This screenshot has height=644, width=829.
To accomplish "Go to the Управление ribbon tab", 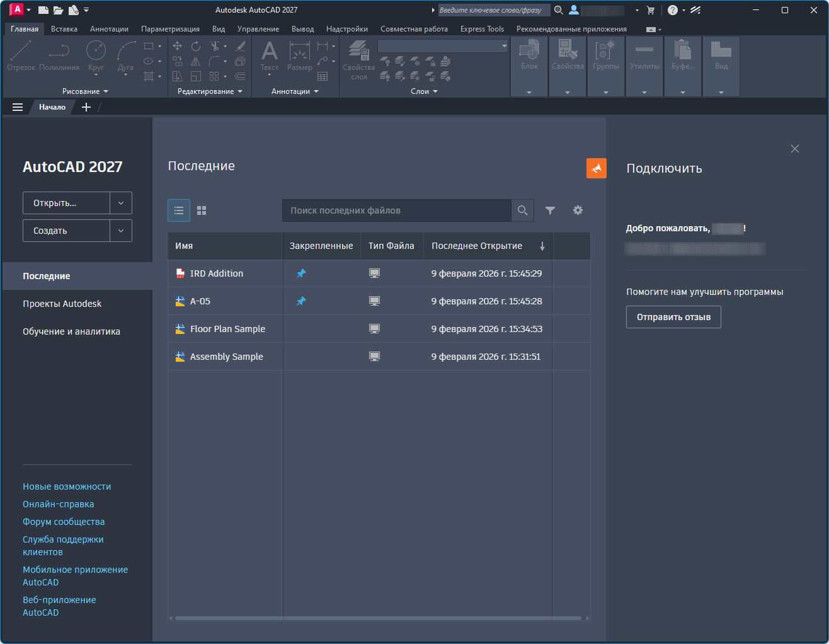I will click(x=258, y=29).
